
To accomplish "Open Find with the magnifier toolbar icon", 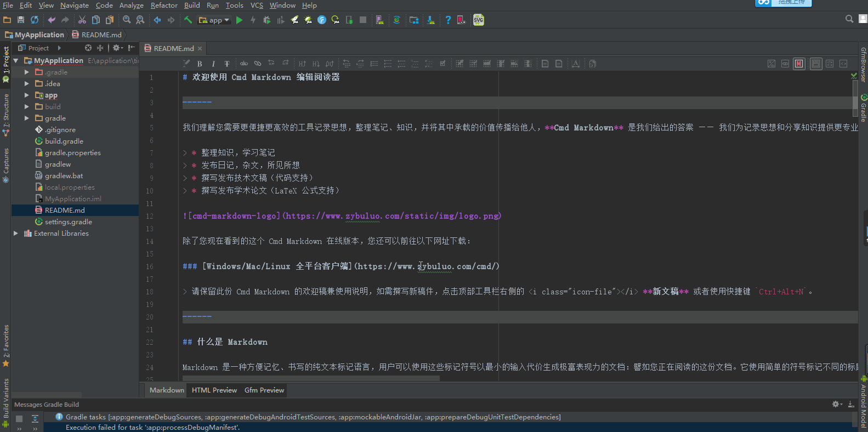I will click(127, 20).
